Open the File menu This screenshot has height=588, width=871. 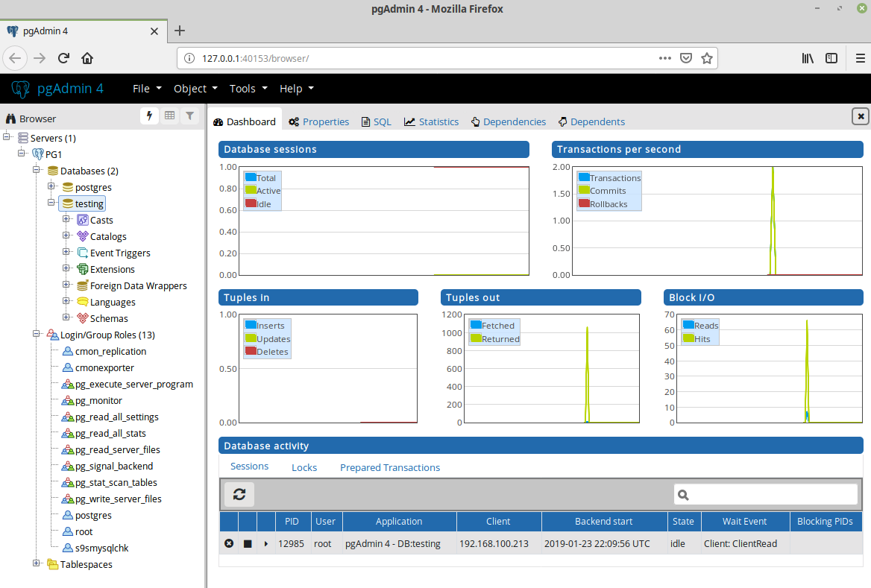tap(147, 89)
